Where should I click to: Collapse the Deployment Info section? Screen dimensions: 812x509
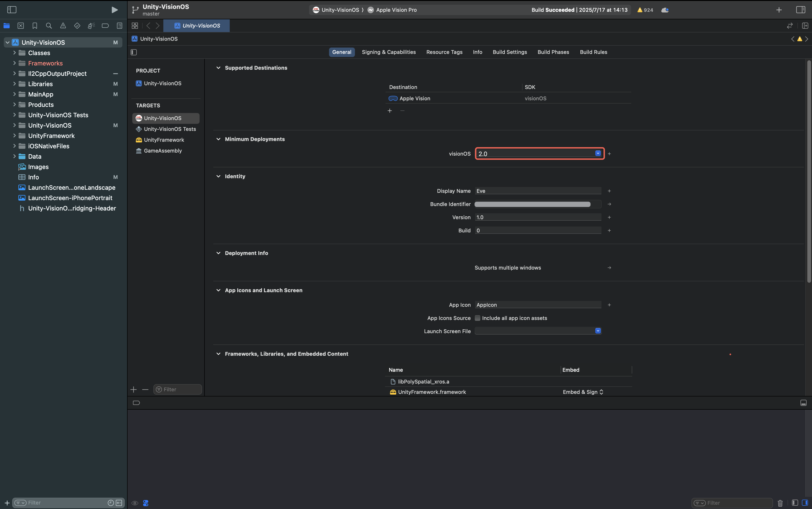click(218, 253)
